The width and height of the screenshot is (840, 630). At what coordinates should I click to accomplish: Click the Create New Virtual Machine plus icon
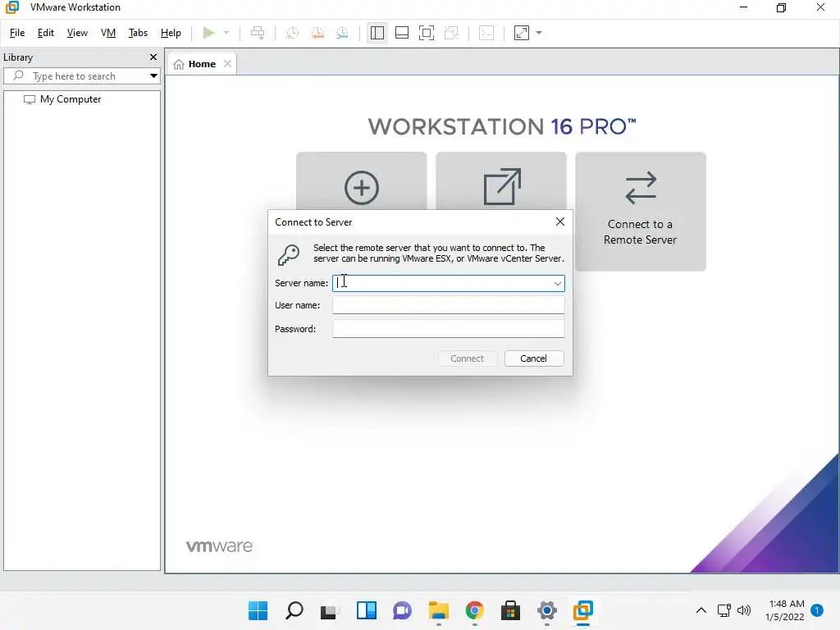tap(362, 188)
